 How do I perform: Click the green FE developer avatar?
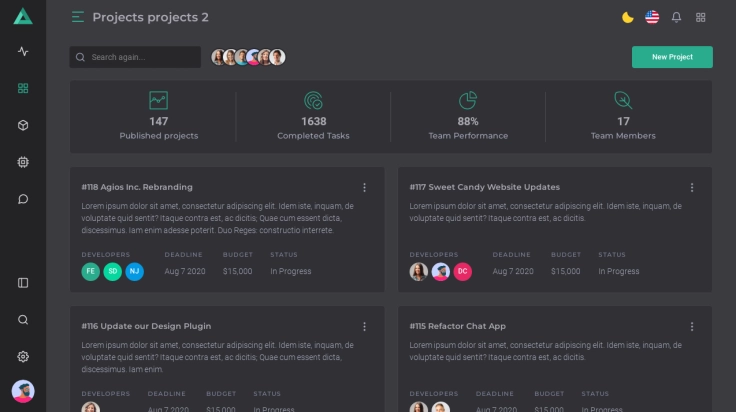[x=91, y=271]
